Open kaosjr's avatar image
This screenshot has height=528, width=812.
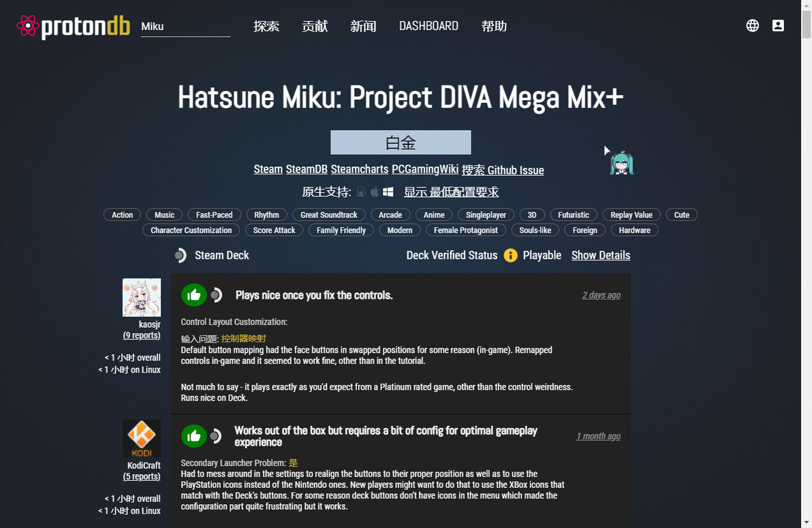[142, 298]
